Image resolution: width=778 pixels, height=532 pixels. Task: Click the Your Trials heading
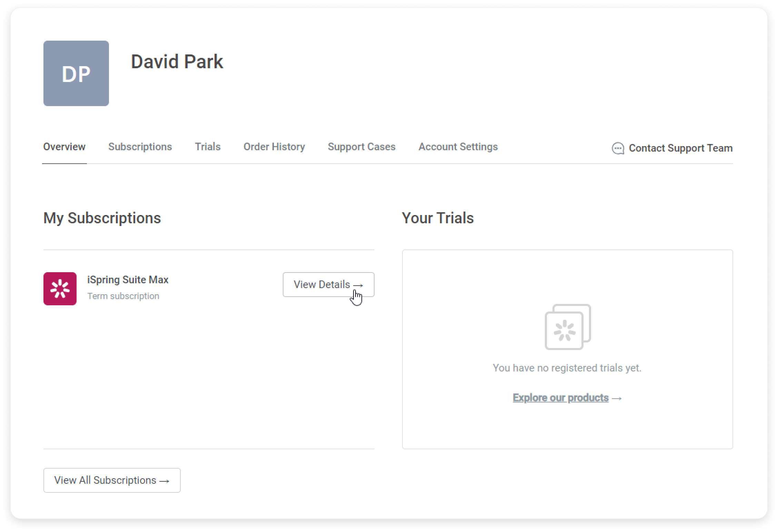[x=438, y=218]
